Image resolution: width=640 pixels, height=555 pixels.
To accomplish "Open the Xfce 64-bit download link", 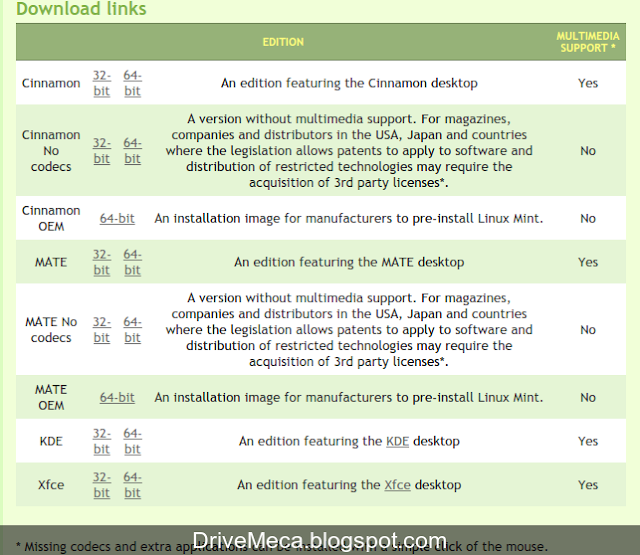I will click(x=133, y=485).
